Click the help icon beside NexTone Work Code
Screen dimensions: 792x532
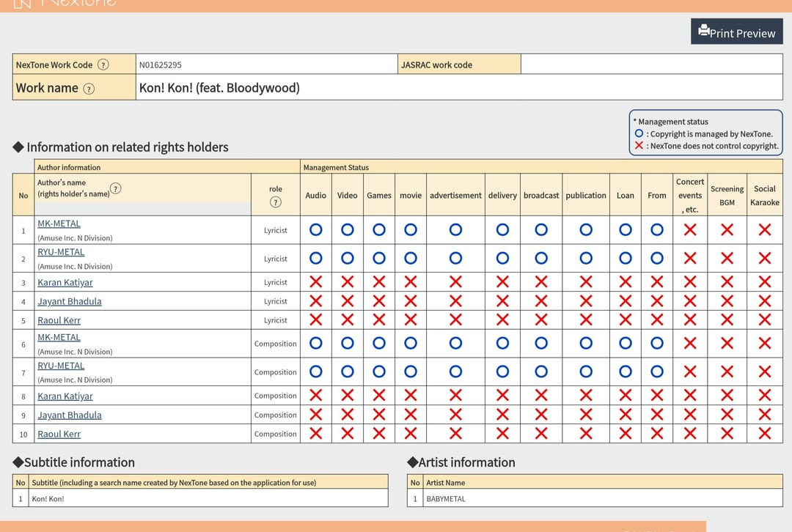click(103, 64)
